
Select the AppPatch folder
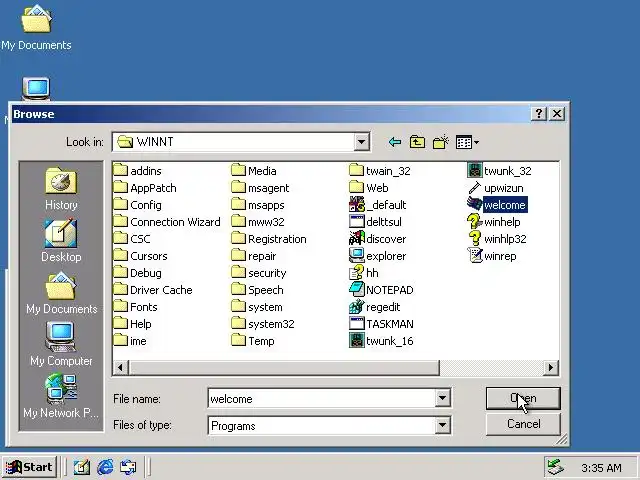click(145, 188)
